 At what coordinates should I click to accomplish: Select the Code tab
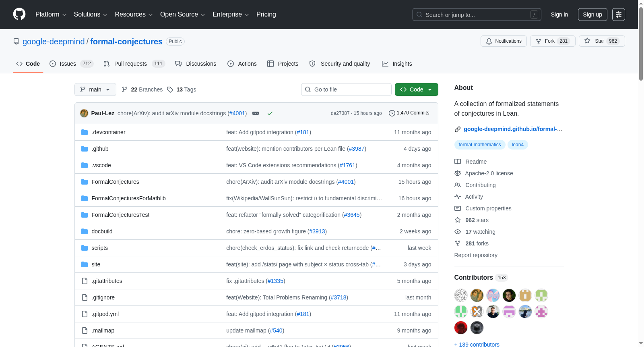(x=28, y=64)
